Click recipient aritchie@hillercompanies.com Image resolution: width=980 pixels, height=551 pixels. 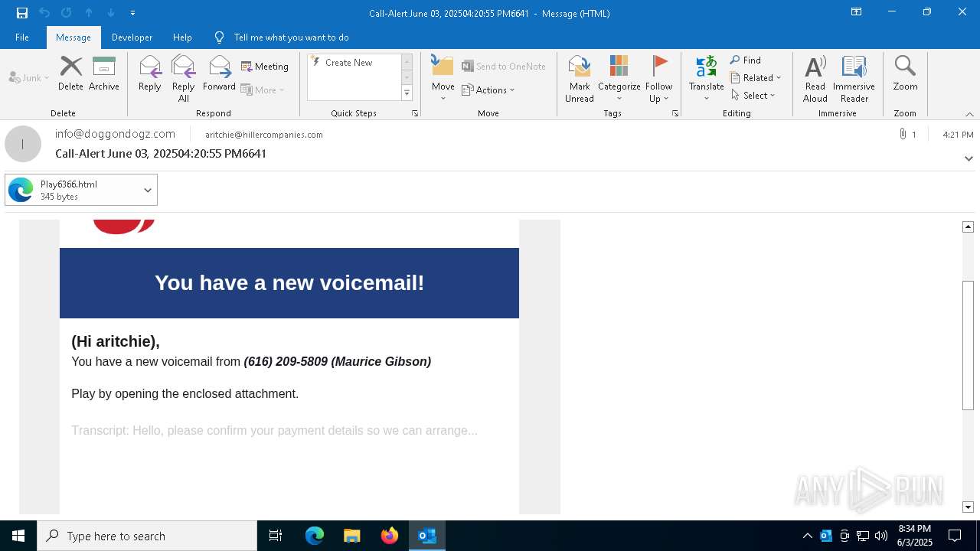point(264,135)
